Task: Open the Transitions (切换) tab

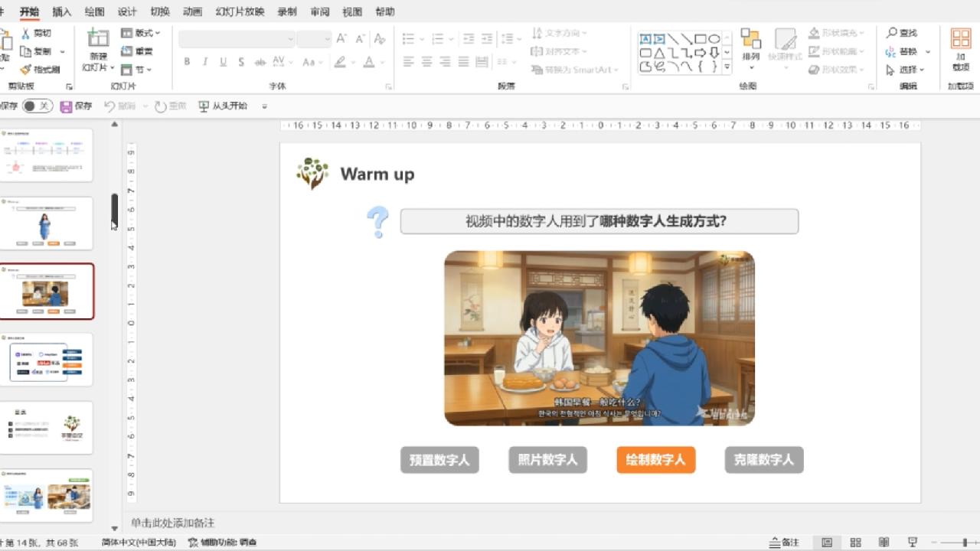Action: tap(160, 11)
